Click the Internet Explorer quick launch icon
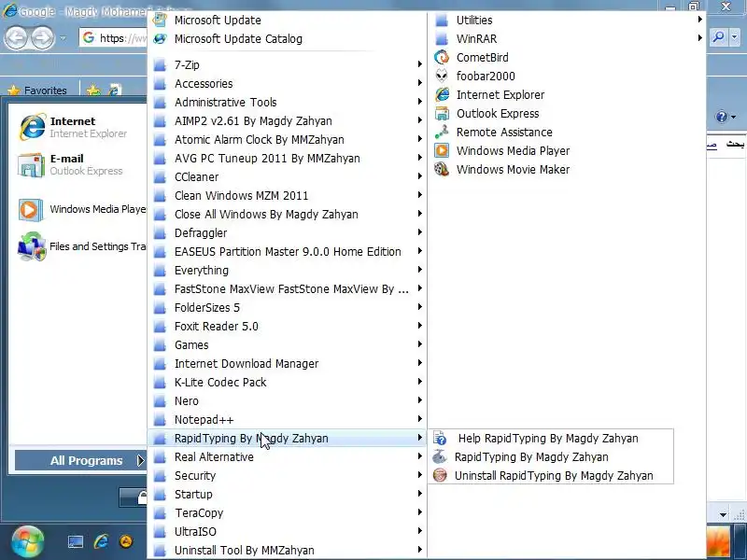The height and width of the screenshot is (560, 747). tap(101, 541)
